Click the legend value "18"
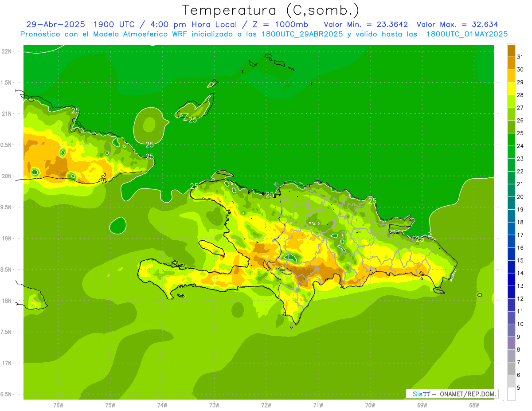Image resolution: width=532 pixels, height=411 pixels. (520, 222)
